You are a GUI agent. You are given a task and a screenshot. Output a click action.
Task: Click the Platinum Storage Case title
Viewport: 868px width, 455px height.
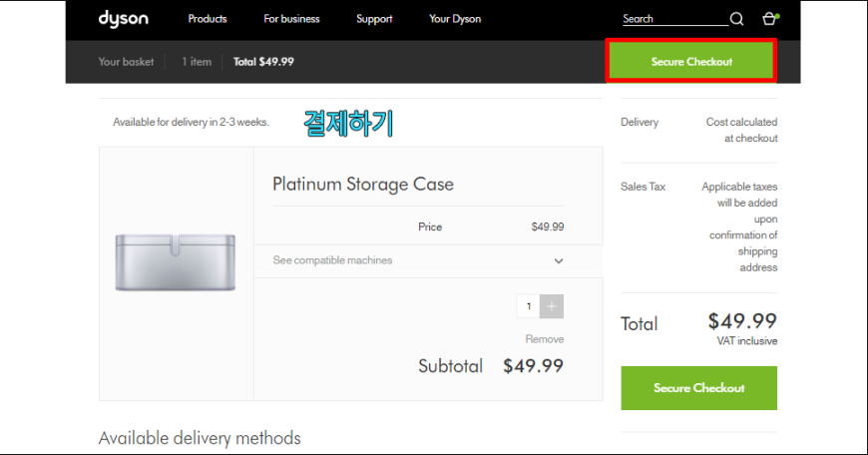[x=362, y=184]
